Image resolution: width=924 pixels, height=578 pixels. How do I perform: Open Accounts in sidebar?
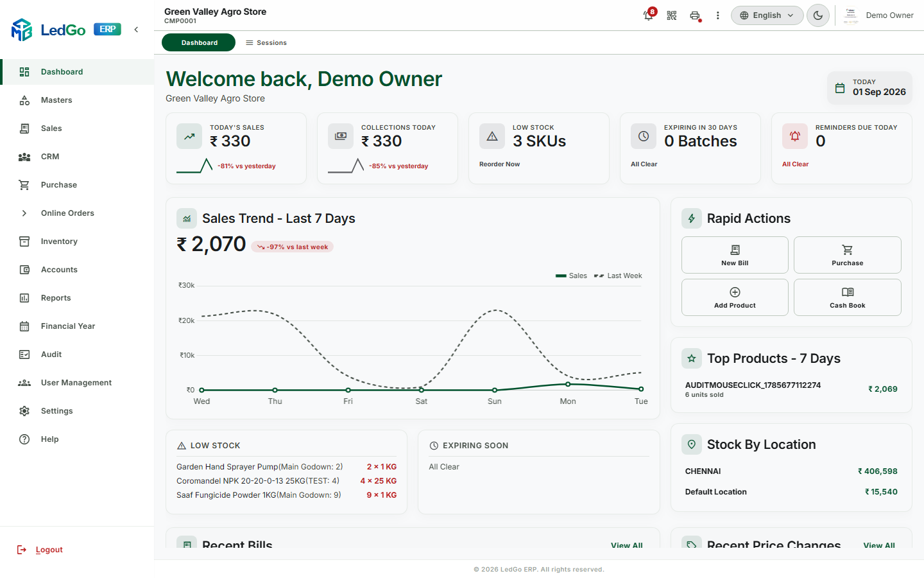click(x=77, y=270)
